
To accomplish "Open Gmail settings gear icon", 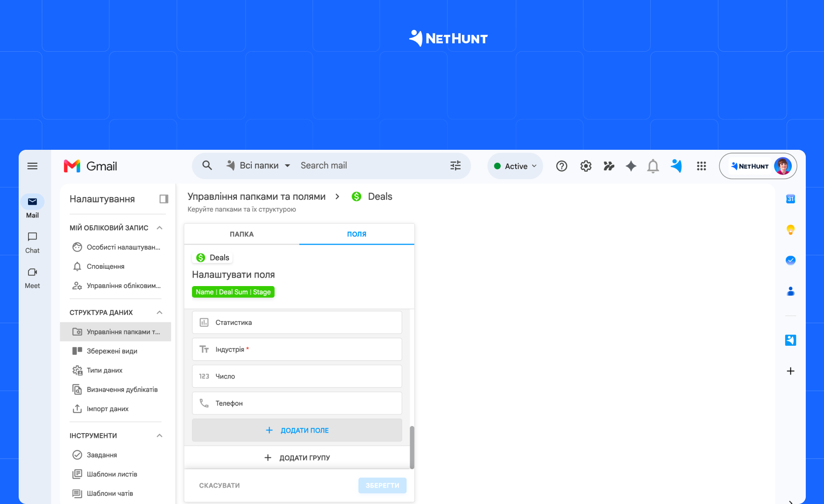I will pos(586,166).
